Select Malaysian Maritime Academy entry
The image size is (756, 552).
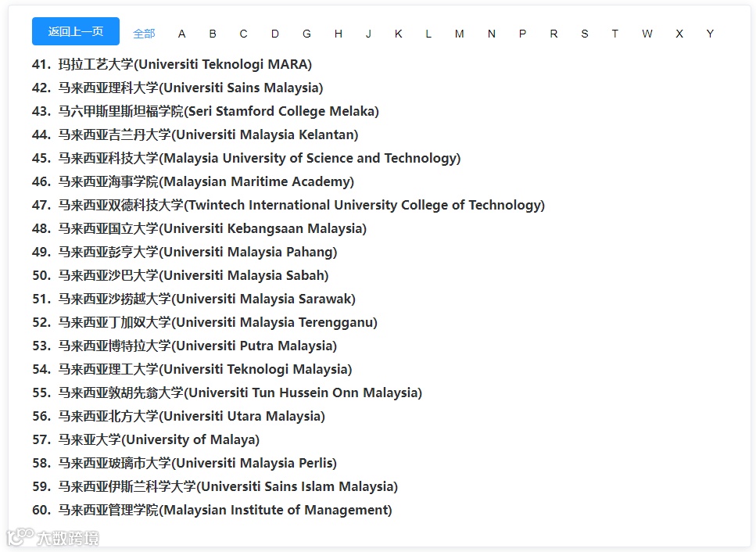(193, 181)
